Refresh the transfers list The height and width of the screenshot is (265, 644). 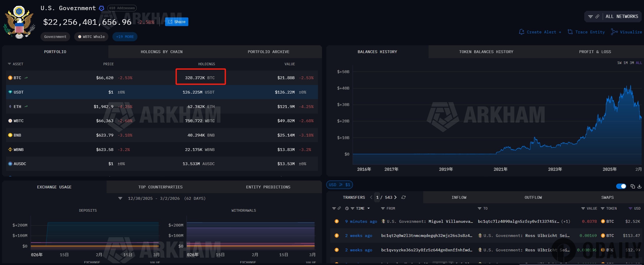(x=404, y=197)
